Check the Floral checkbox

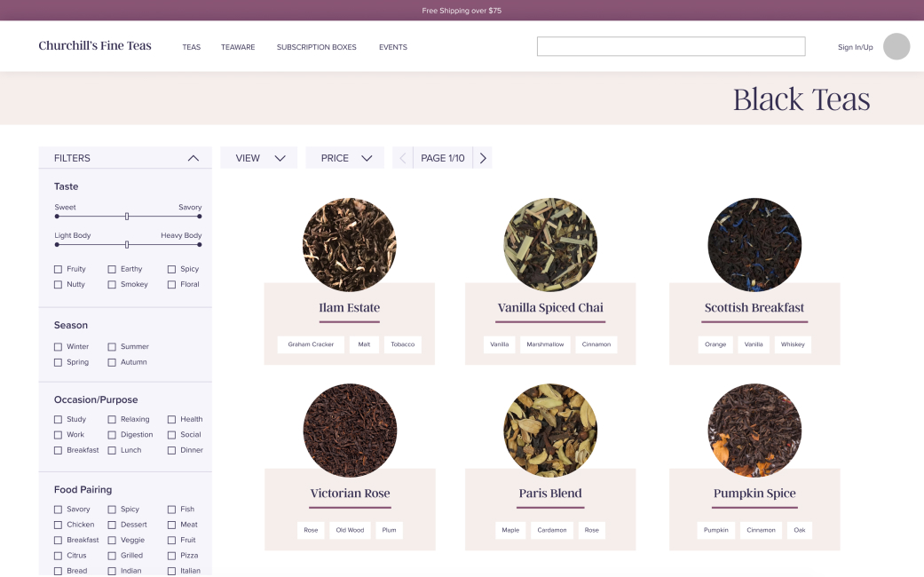pos(171,285)
